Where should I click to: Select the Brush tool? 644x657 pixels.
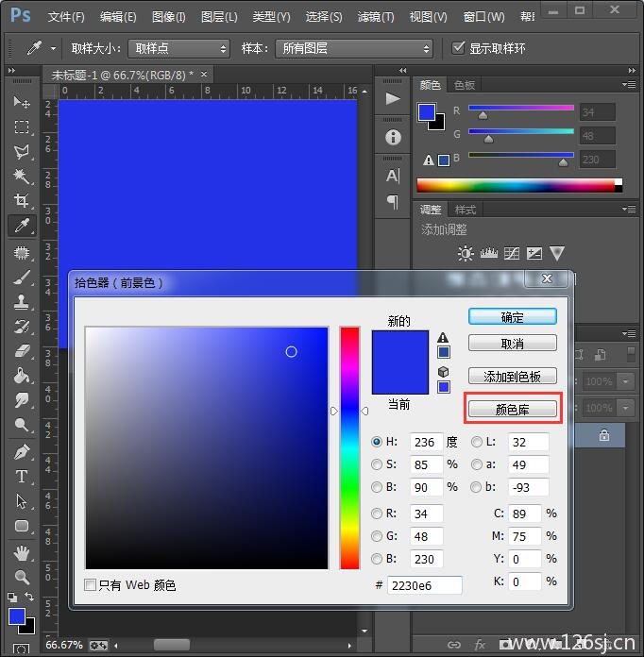point(22,278)
